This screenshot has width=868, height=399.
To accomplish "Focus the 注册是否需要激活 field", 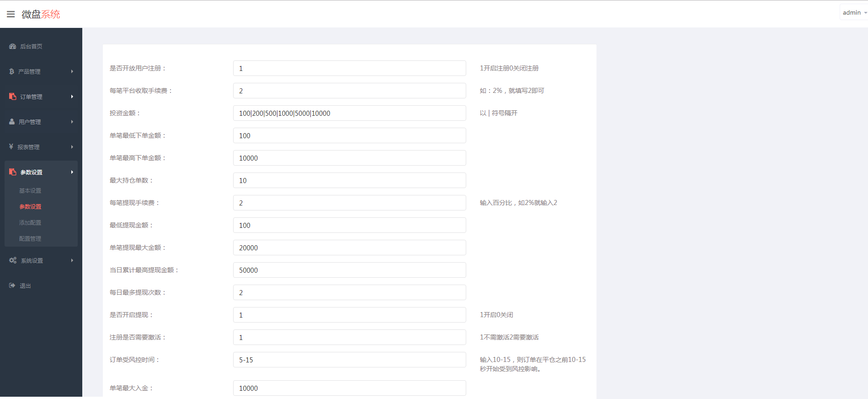I will coord(350,337).
